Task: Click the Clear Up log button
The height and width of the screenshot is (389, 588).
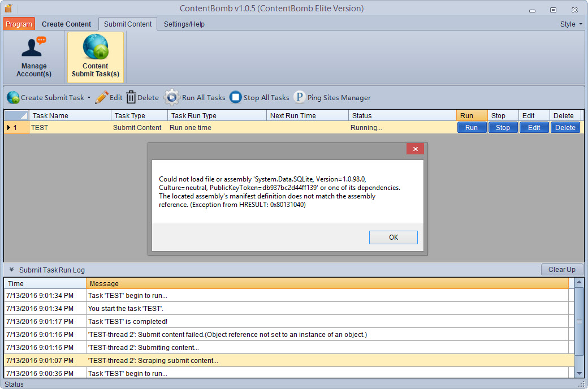Action: tap(561, 270)
